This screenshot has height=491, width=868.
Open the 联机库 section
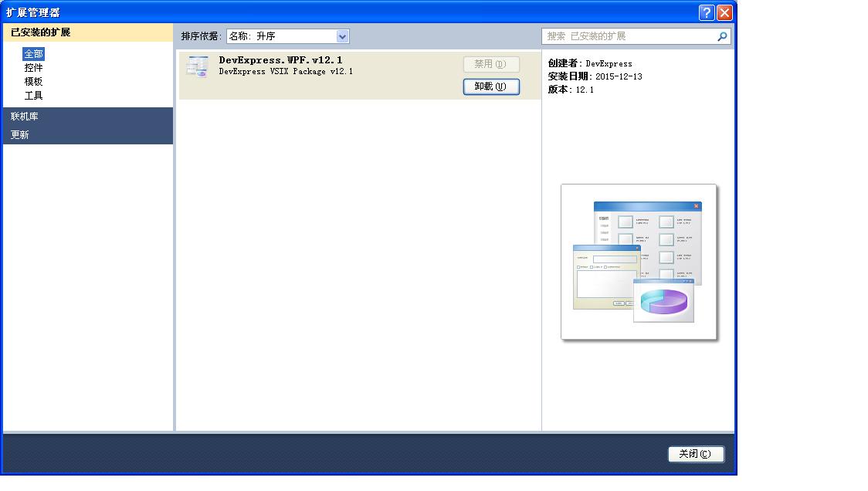(88, 117)
